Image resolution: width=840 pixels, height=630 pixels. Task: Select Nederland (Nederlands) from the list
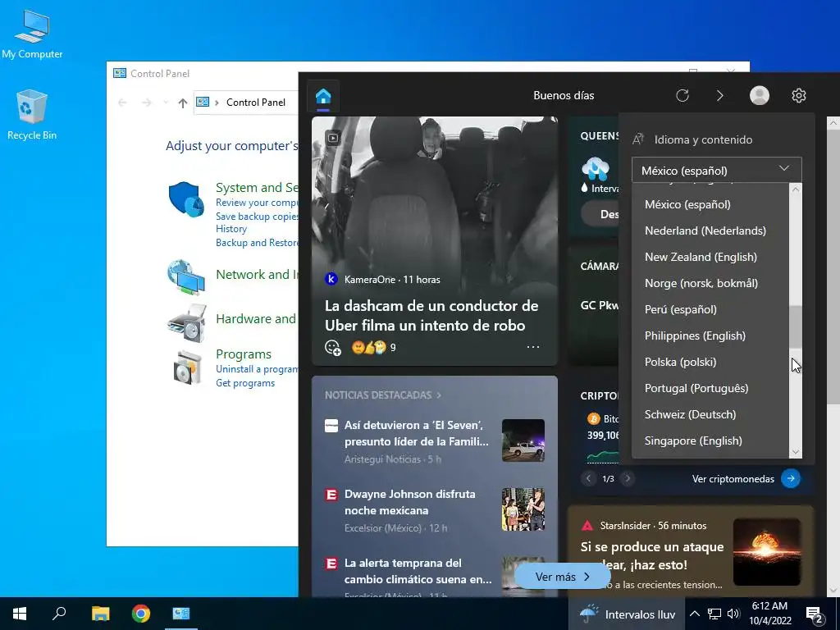click(710, 231)
